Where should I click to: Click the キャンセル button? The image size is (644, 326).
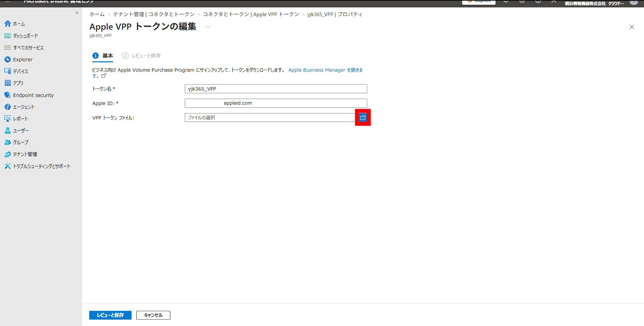click(x=153, y=315)
